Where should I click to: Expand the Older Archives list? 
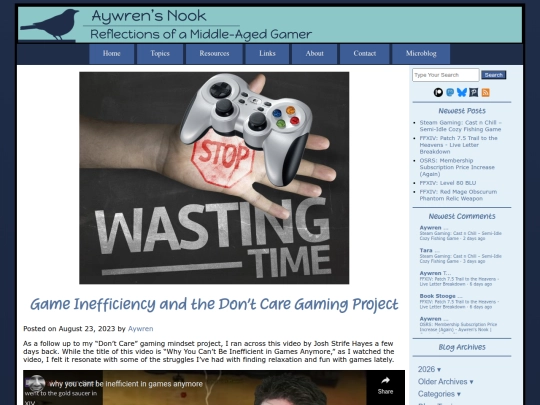tap(445, 382)
